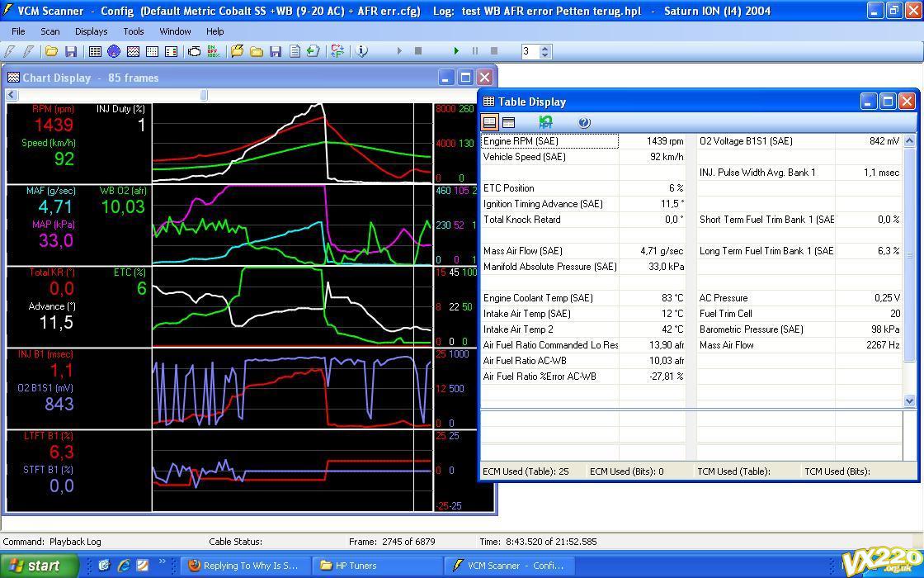Pause log playback
Image resolution: width=924 pixels, height=578 pixels.
click(475, 51)
